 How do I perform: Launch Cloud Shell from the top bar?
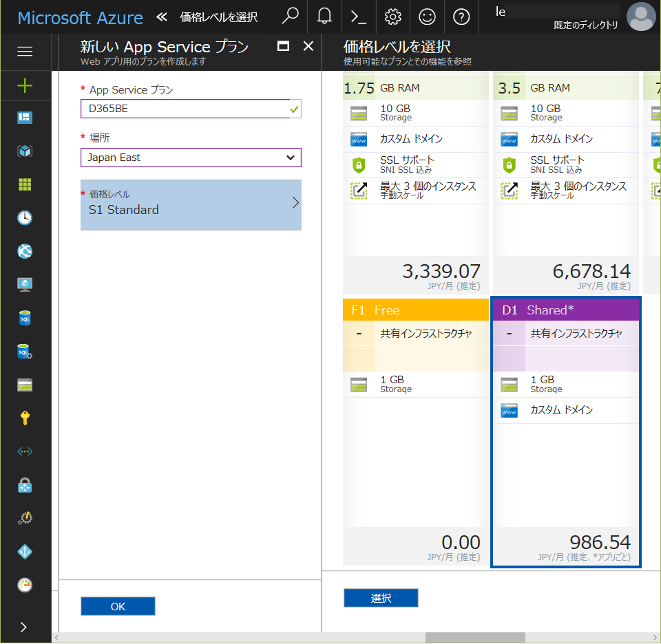coord(358,17)
